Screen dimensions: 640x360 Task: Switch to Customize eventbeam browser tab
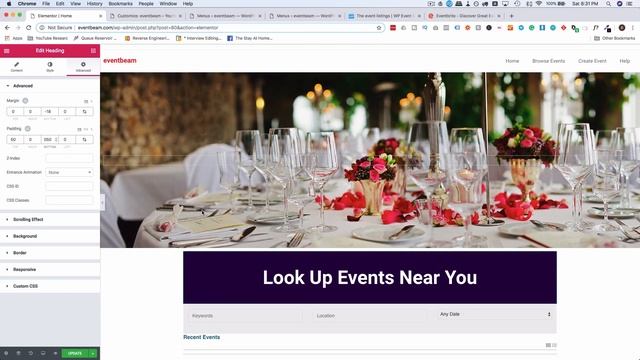tap(146, 16)
